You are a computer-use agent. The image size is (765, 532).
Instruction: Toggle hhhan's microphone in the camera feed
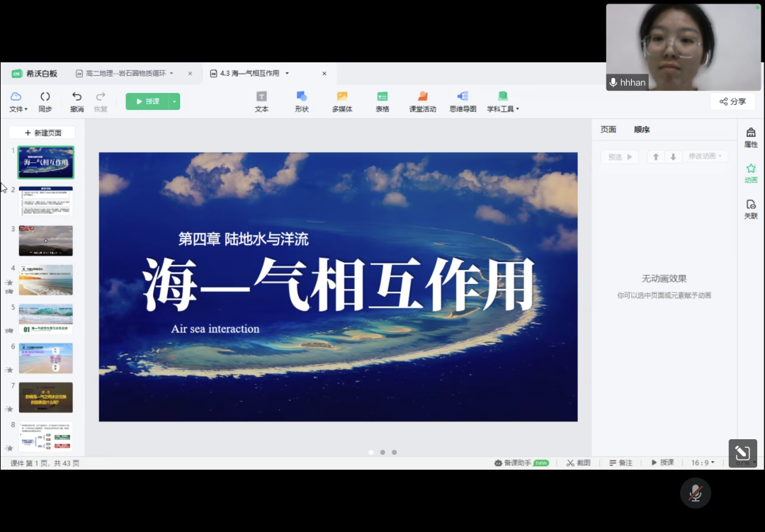[x=613, y=82]
